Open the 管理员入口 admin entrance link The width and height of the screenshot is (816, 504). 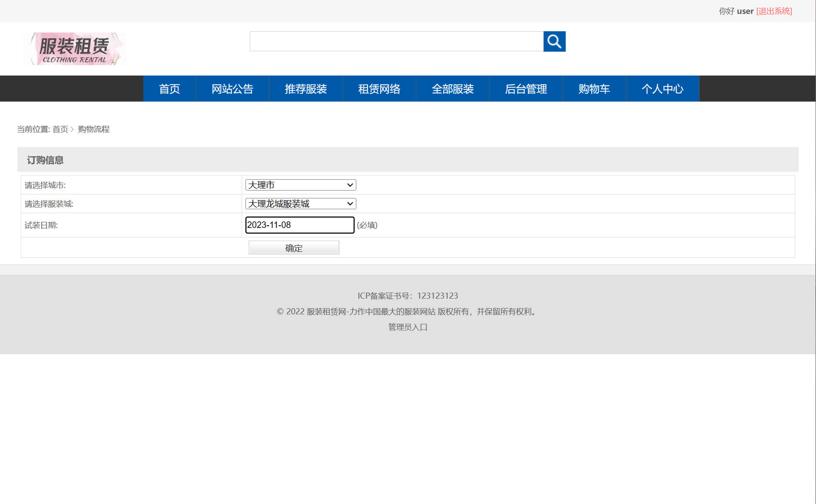pyautogui.click(x=407, y=327)
